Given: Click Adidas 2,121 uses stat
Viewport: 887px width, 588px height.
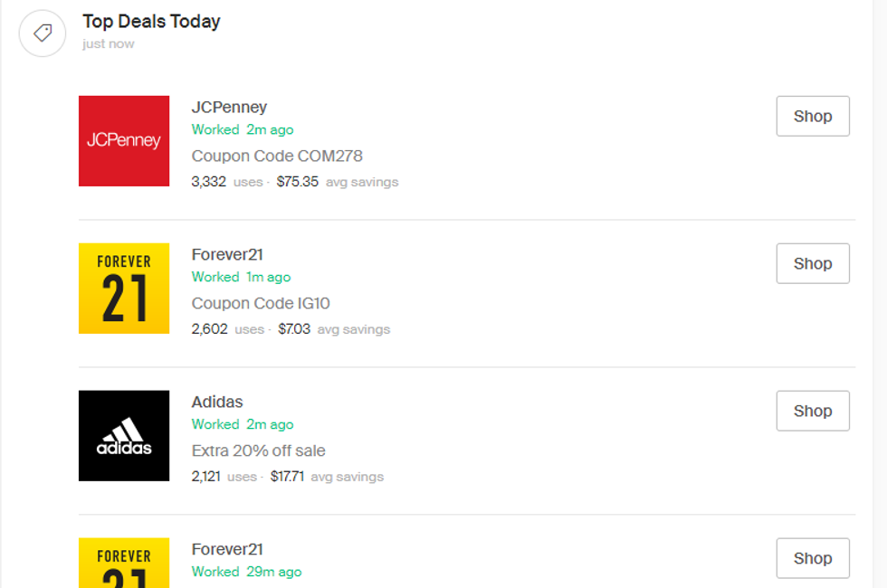Looking at the screenshot, I should pos(224,477).
